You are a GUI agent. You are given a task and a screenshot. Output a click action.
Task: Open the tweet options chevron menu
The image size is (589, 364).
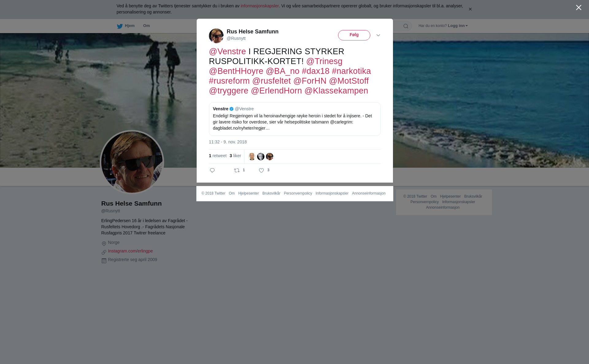coord(378,36)
